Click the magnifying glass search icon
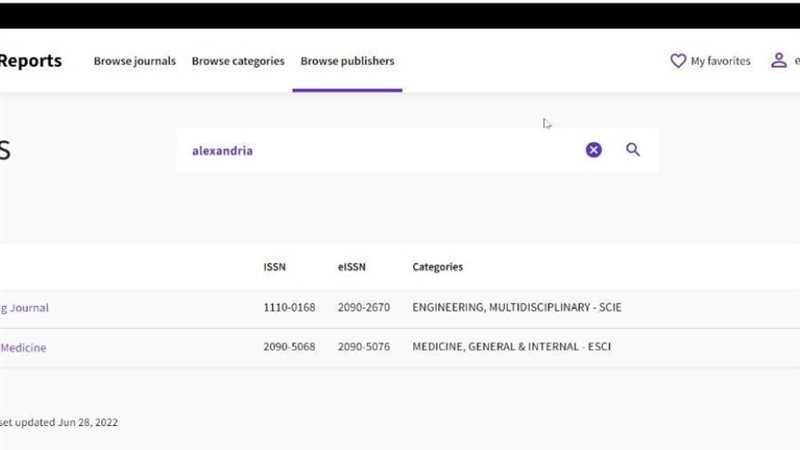 (633, 150)
